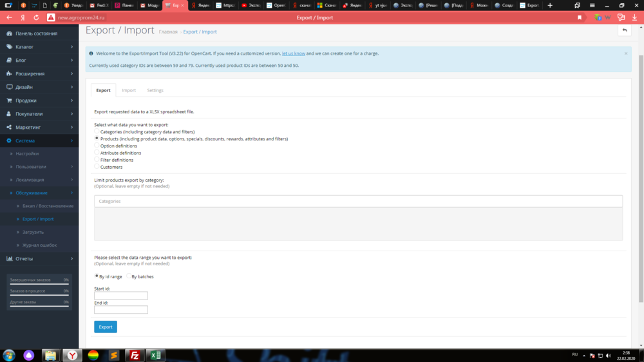
Task: Dismiss the welcome info alert with the X
Action: pos(625,53)
